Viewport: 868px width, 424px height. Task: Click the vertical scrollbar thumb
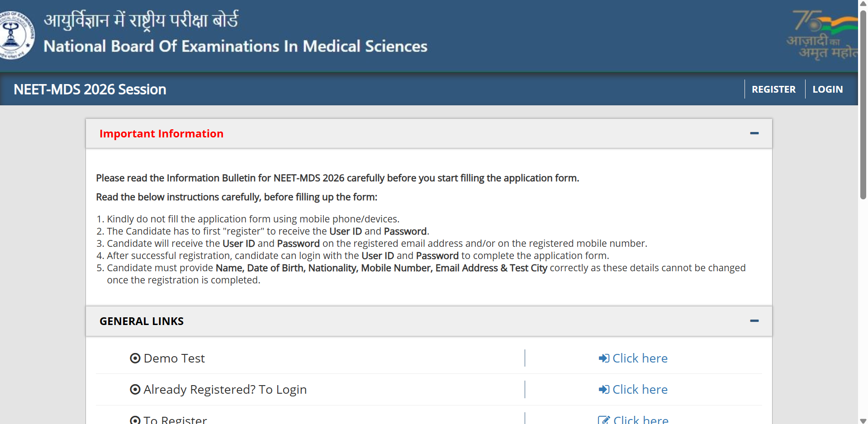point(863,104)
